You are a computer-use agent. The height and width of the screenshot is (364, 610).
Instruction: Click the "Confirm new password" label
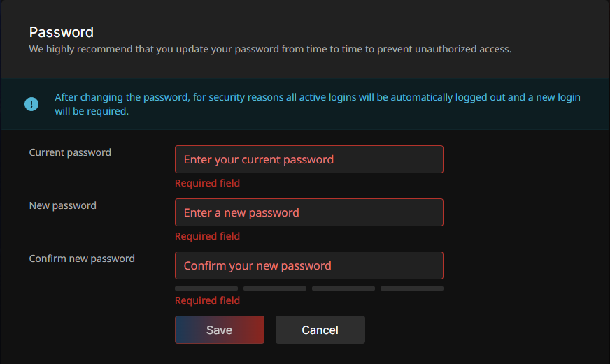click(x=82, y=259)
